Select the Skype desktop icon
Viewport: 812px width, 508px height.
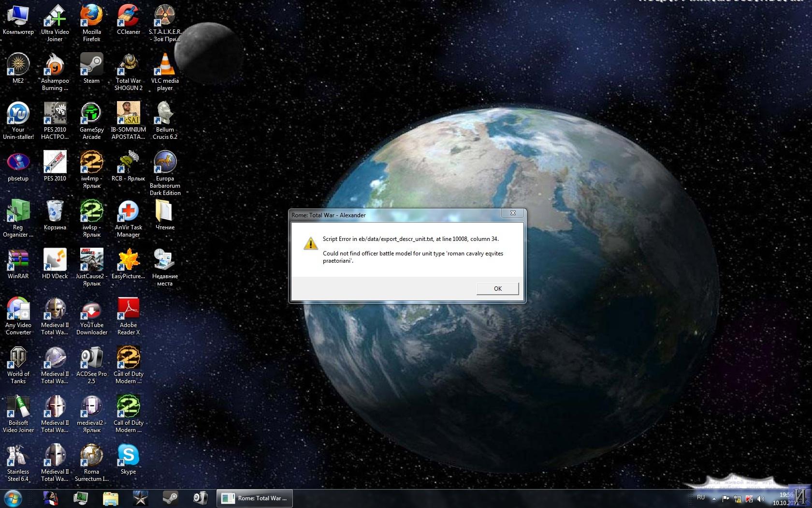click(x=128, y=460)
